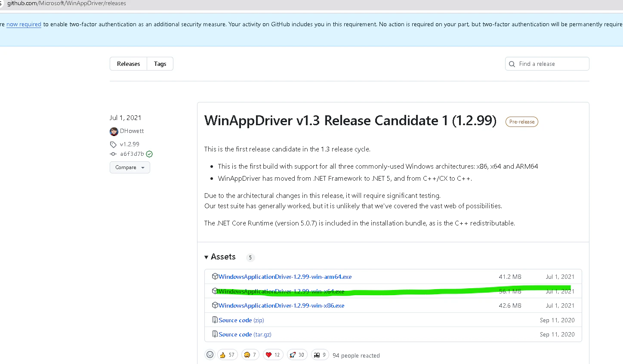Click "This is the first release candidate" sentence

pyautogui.click(x=287, y=149)
